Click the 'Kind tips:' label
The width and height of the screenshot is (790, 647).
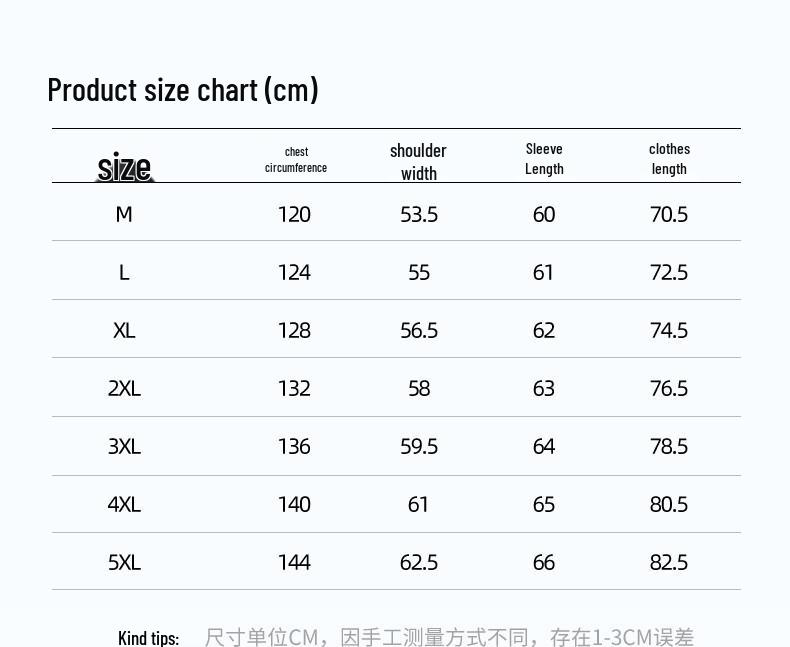pyautogui.click(x=148, y=637)
